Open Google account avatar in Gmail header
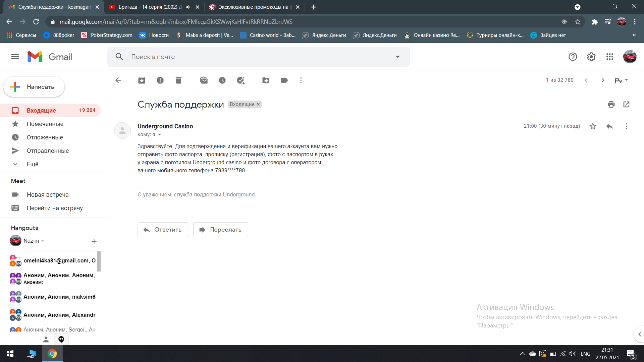 pyautogui.click(x=630, y=57)
